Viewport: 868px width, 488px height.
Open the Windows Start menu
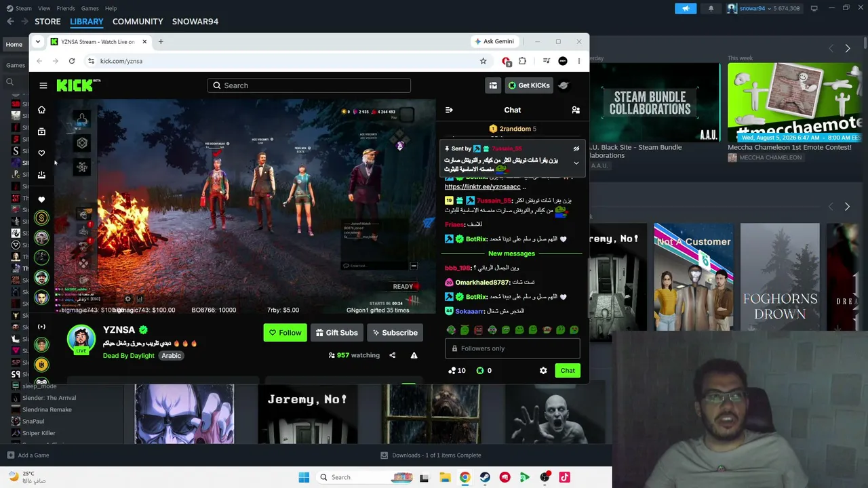pyautogui.click(x=304, y=477)
